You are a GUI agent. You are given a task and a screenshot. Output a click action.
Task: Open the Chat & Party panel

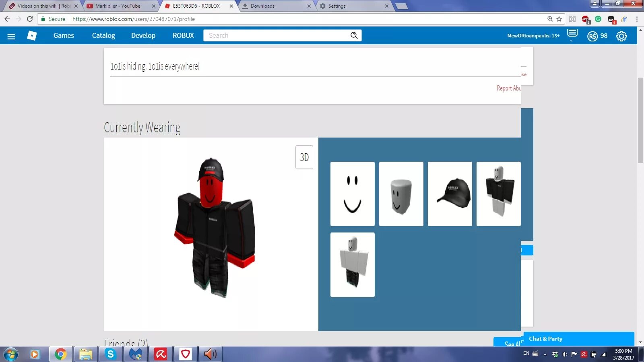coord(579,339)
